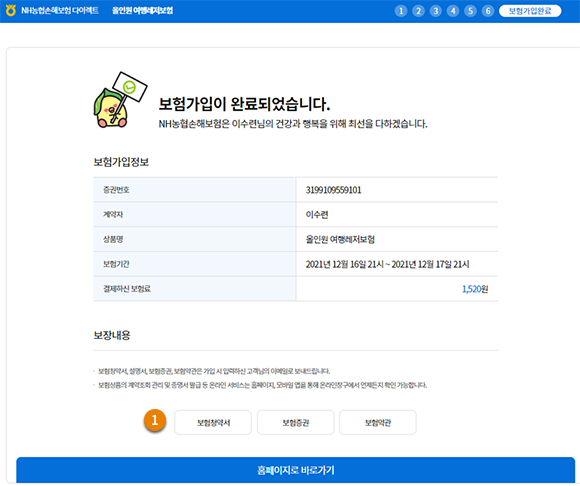Go to step 2 indicator
The height and width of the screenshot is (486, 580).
[418, 11]
